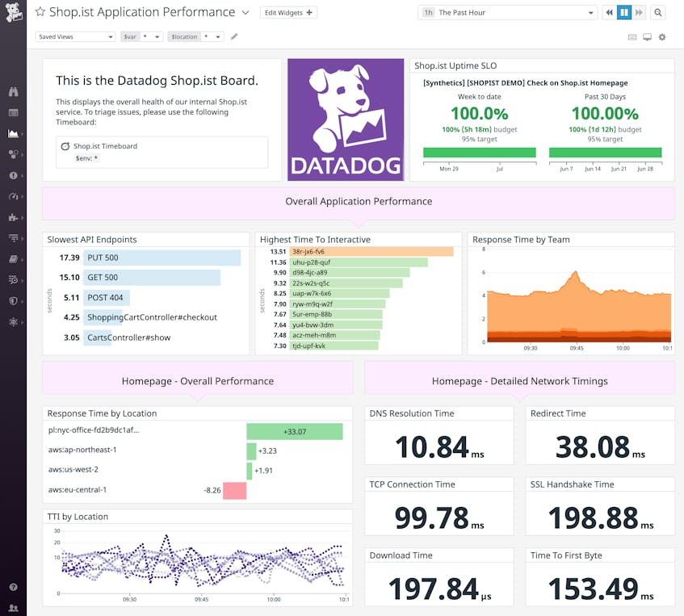
Task: Open the $var template variable dropdown
Action: 142,36
